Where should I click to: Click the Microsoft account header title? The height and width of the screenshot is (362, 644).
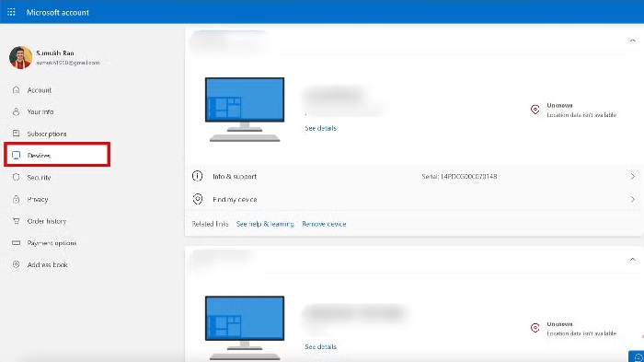(57, 12)
